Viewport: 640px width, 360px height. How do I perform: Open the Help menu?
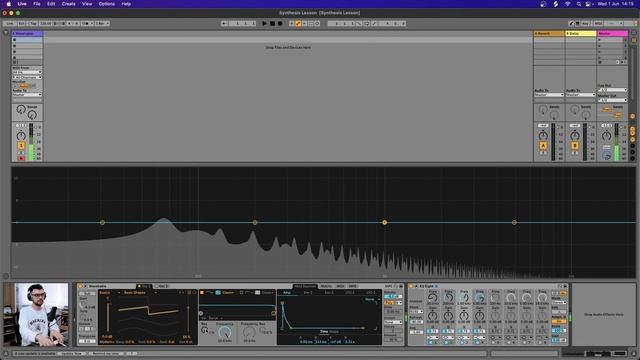pyautogui.click(x=127, y=4)
